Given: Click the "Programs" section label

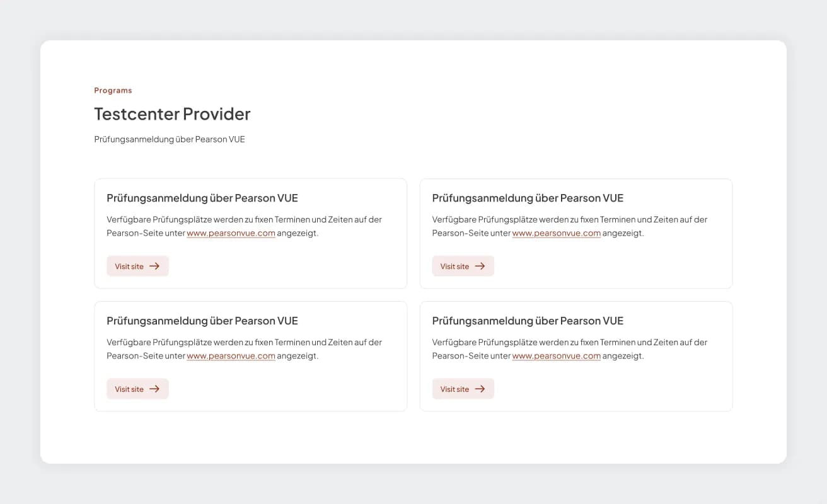Looking at the screenshot, I should [113, 91].
